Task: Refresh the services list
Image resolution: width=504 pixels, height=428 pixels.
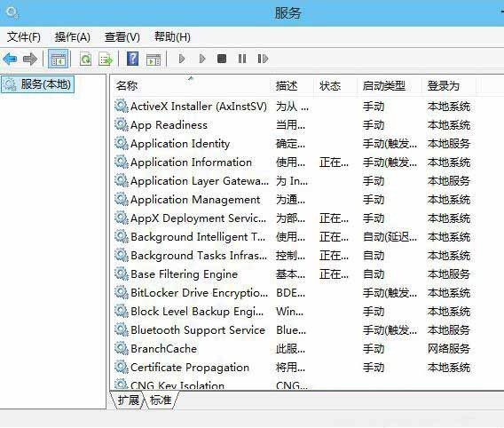Action: pos(85,59)
